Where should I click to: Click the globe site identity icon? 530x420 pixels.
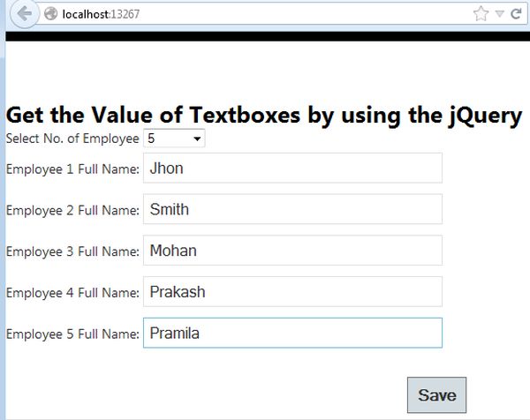point(50,15)
